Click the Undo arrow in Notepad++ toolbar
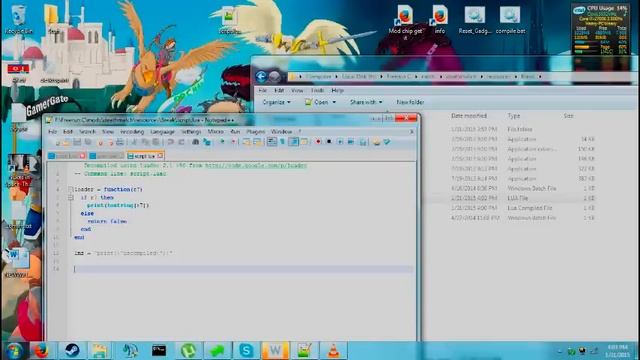This screenshot has width=640, height=360. [170, 142]
